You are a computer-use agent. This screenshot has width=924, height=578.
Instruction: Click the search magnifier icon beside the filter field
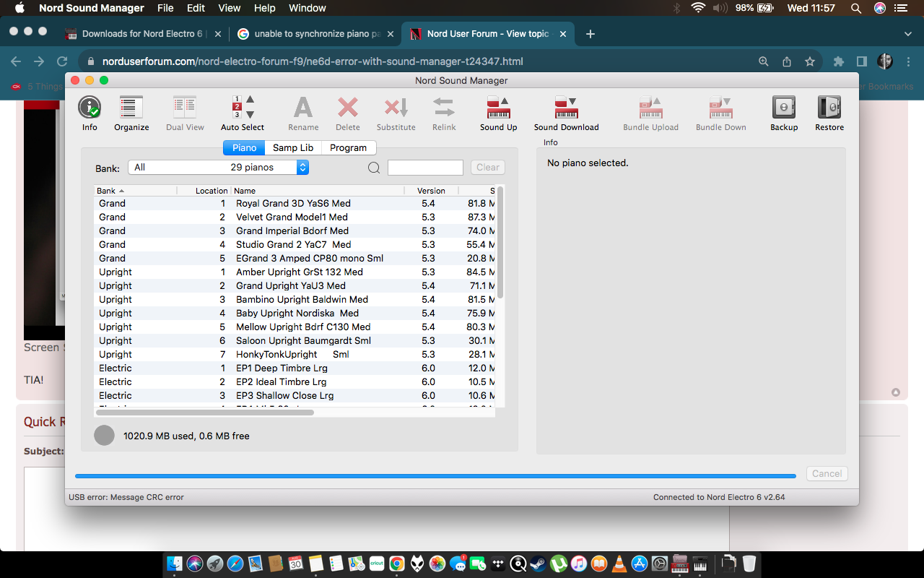pyautogui.click(x=374, y=168)
